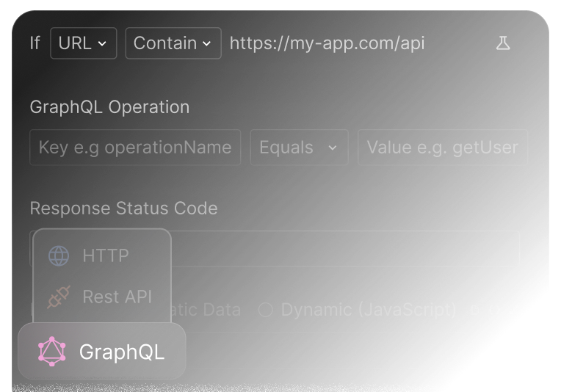Viewport: 561px width, 392px height.
Task: Click the Response Status Code label
Action: (x=124, y=208)
